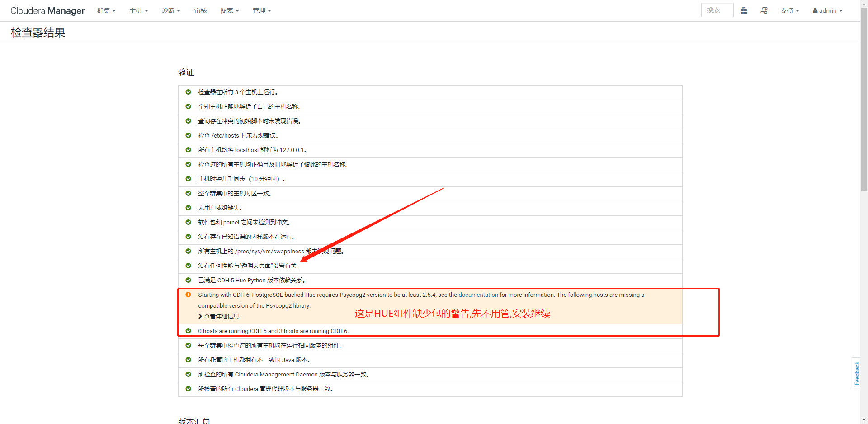The height and width of the screenshot is (424, 868).
Task: Click the orange Psycopg2 warning icon
Action: 188,295
